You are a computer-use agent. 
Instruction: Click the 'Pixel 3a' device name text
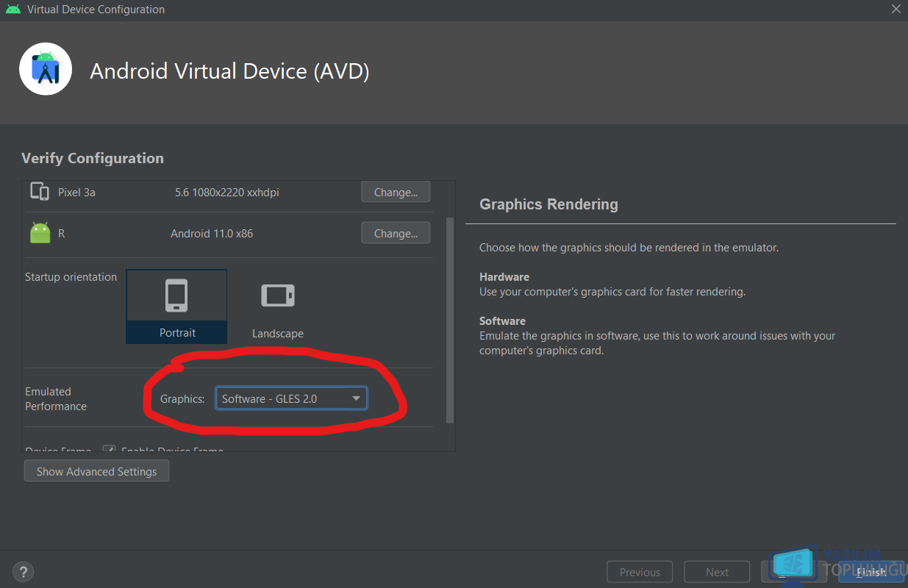click(77, 192)
